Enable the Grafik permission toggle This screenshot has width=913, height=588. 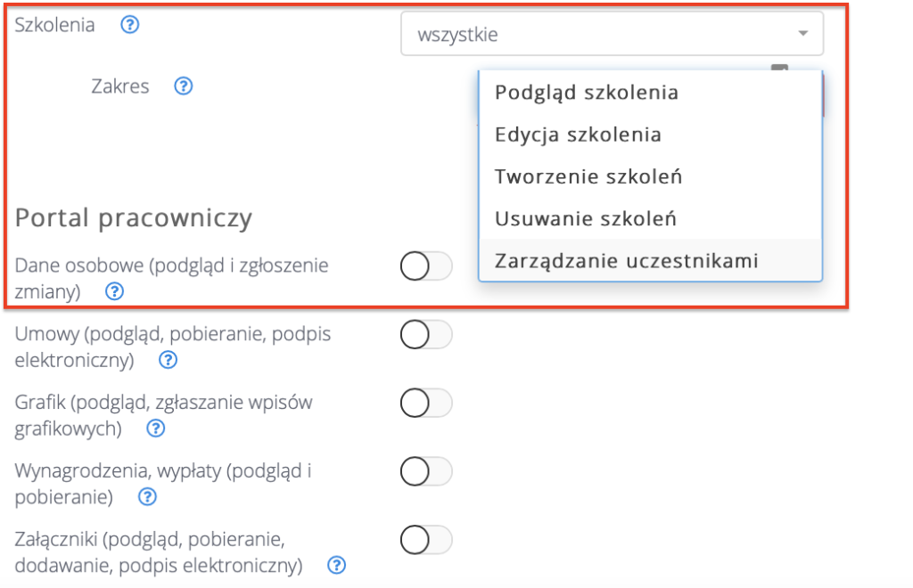click(x=426, y=404)
